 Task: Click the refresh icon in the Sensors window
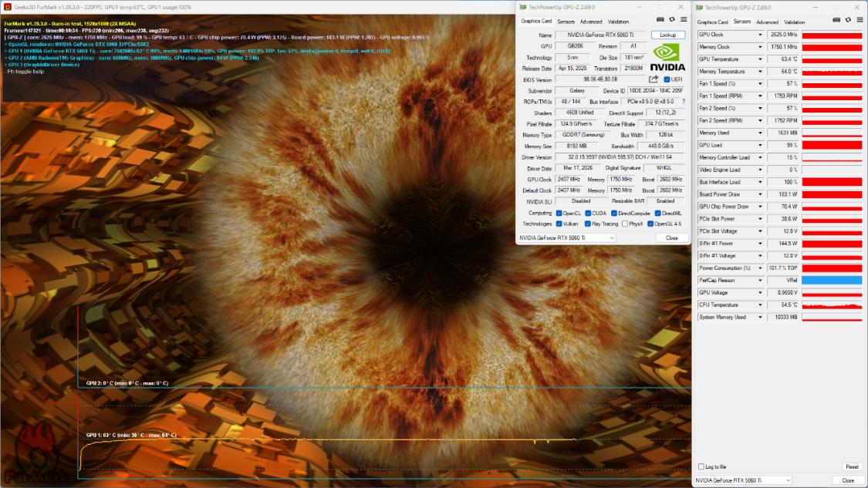click(x=848, y=20)
